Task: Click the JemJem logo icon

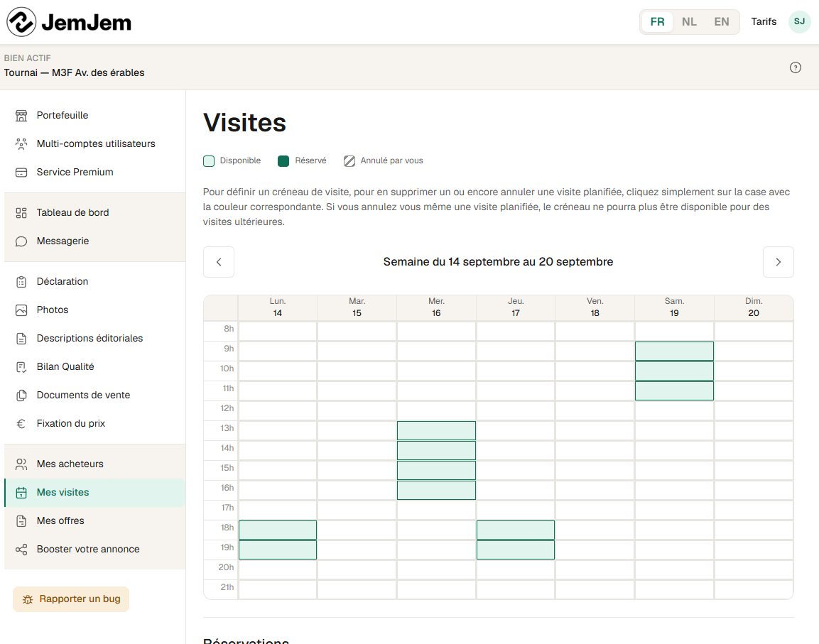Action: click(x=21, y=22)
